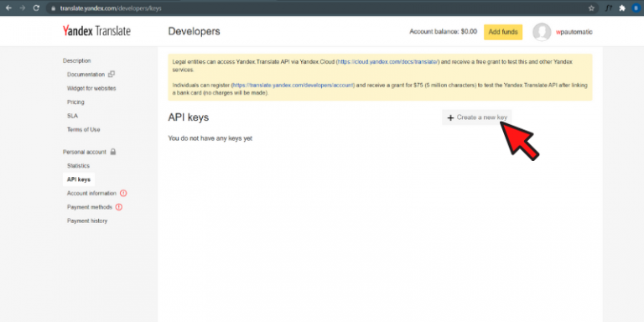Screen dimensions: 644x322
Task: Click the user avatar picture
Action: pos(542,32)
